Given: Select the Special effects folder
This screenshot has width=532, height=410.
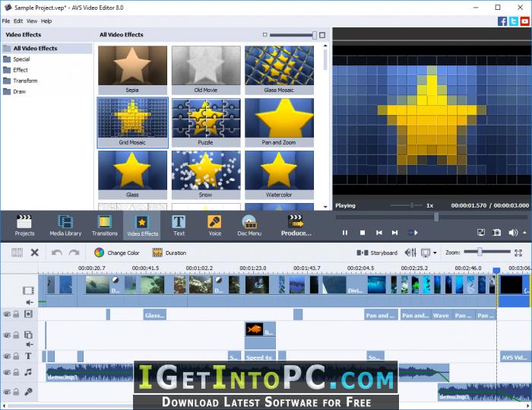Looking at the screenshot, I should coord(21,59).
